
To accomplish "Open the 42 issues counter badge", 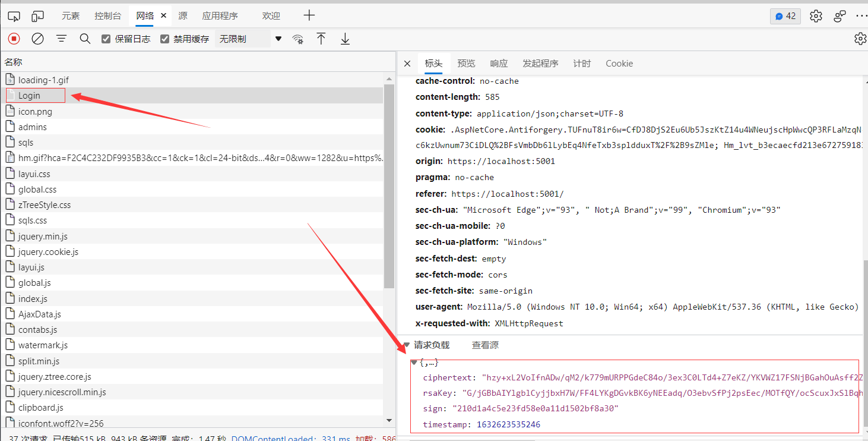I will pos(785,16).
